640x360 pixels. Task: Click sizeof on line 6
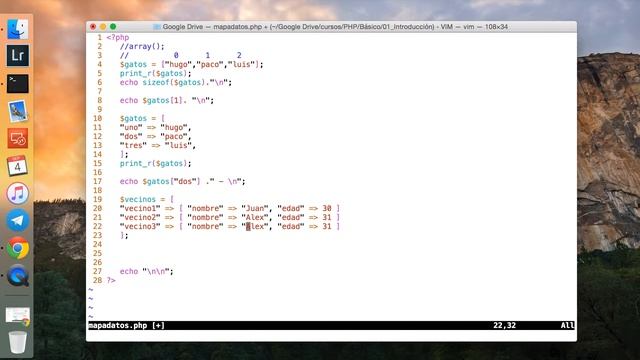point(156,82)
